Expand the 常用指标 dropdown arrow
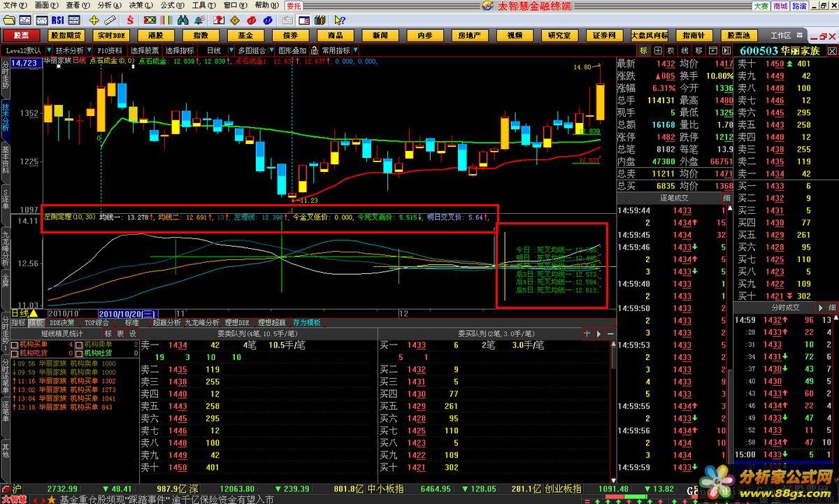The width and height of the screenshot is (839, 504). click(354, 51)
